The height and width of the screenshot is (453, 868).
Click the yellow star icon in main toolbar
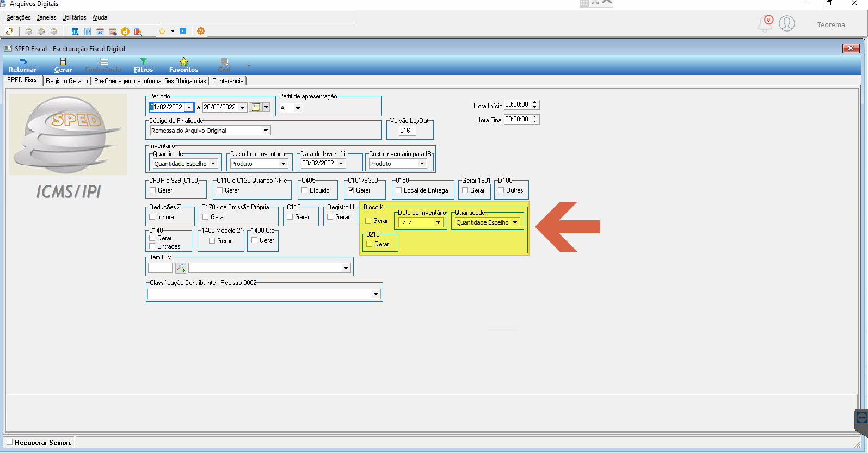[x=162, y=32]
